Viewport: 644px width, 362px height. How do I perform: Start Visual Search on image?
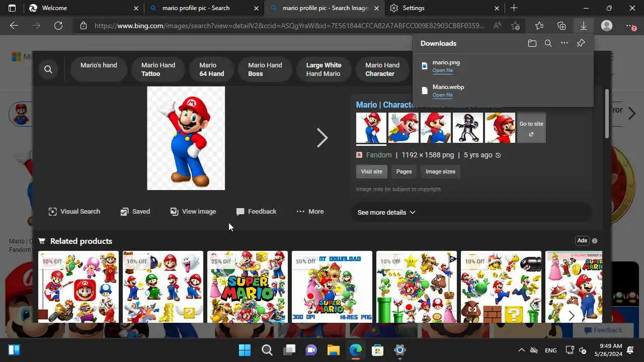point(74,212)
